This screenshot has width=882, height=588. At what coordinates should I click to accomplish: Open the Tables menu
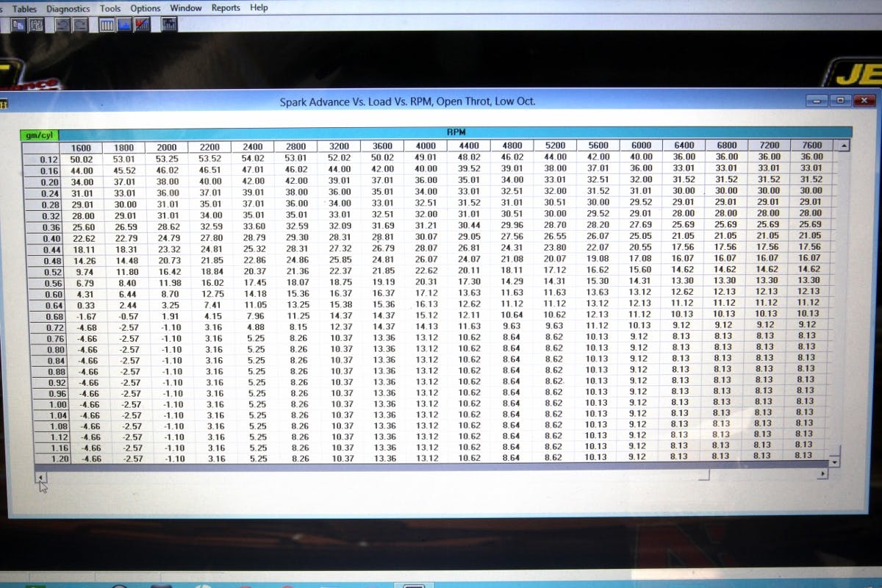pos(24,8)
